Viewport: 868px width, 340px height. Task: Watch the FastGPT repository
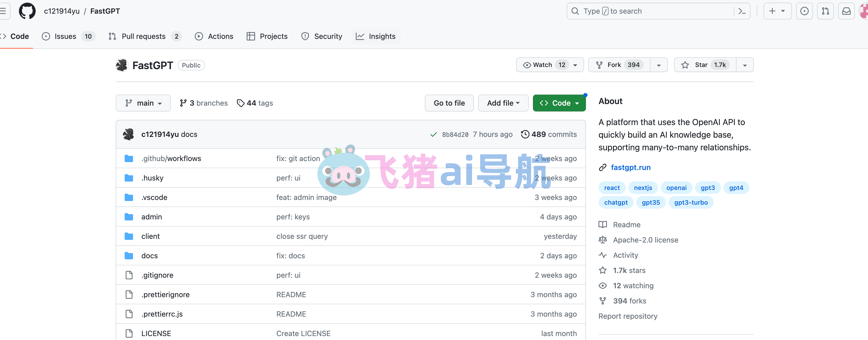(x=549, y=65)
